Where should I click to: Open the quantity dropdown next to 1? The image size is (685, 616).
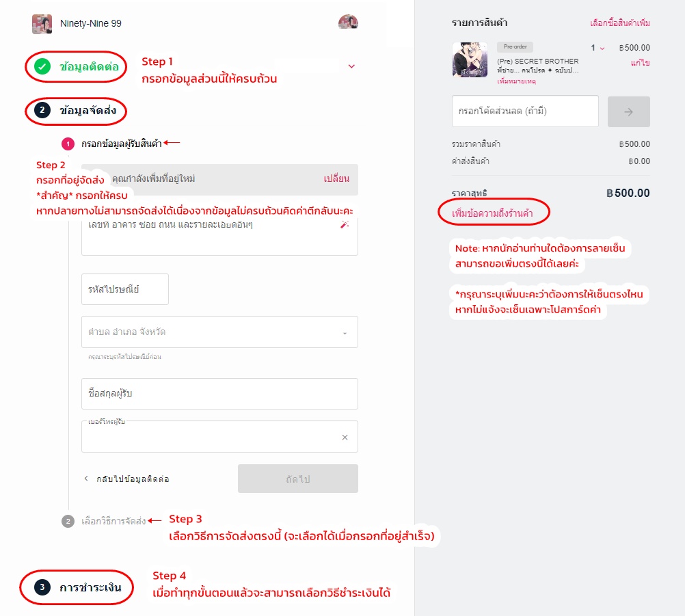coord(602,49)
